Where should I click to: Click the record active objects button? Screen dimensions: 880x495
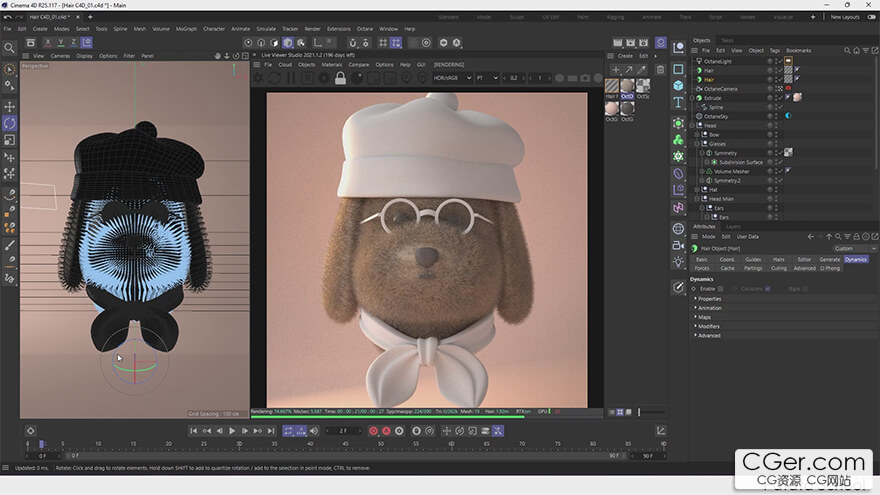(x=373, y=431)
